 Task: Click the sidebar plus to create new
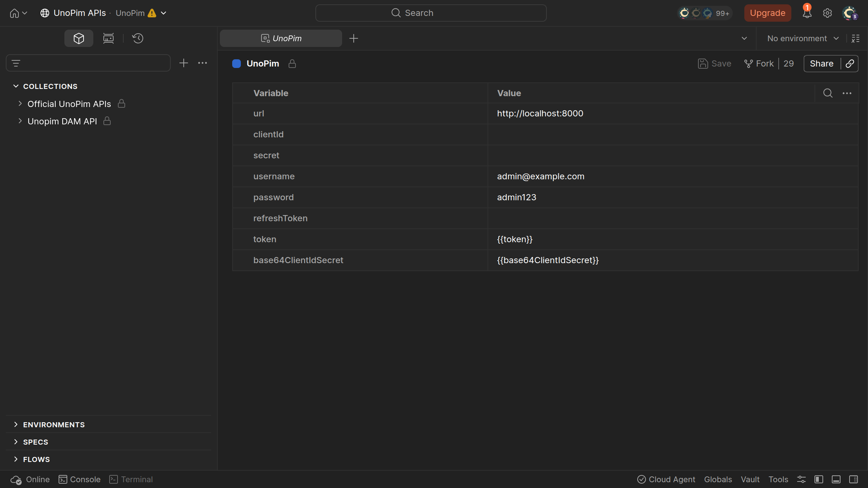184,63
